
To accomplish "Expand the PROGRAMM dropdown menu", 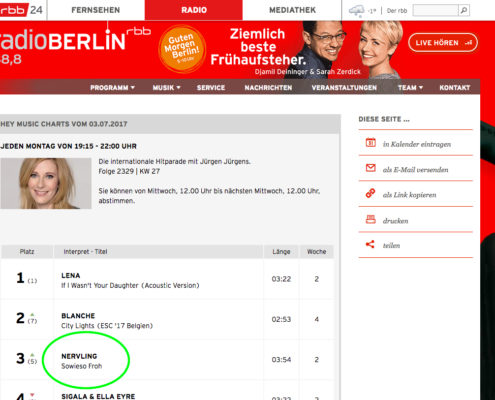I will 112,88.
